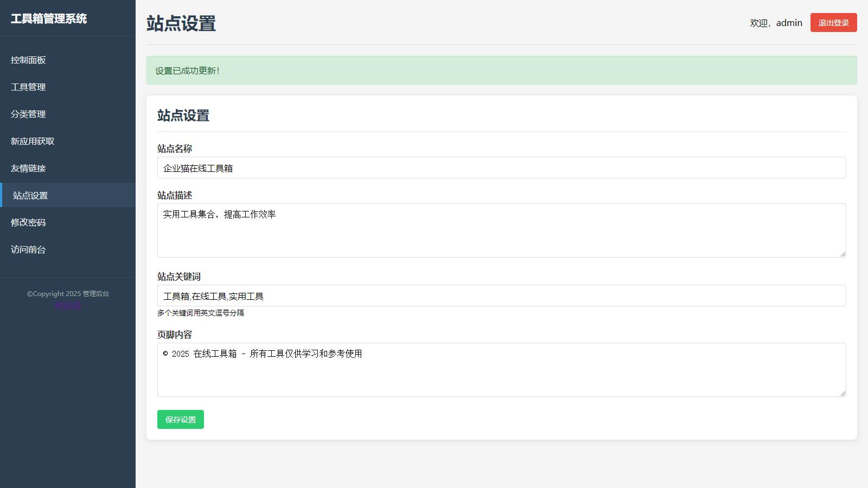The width and height of the screenshot is (868, 488).
Task: Click the 工具箱管理系统 sidebar title
Action: pyautogui.click(x=48, y=18)
